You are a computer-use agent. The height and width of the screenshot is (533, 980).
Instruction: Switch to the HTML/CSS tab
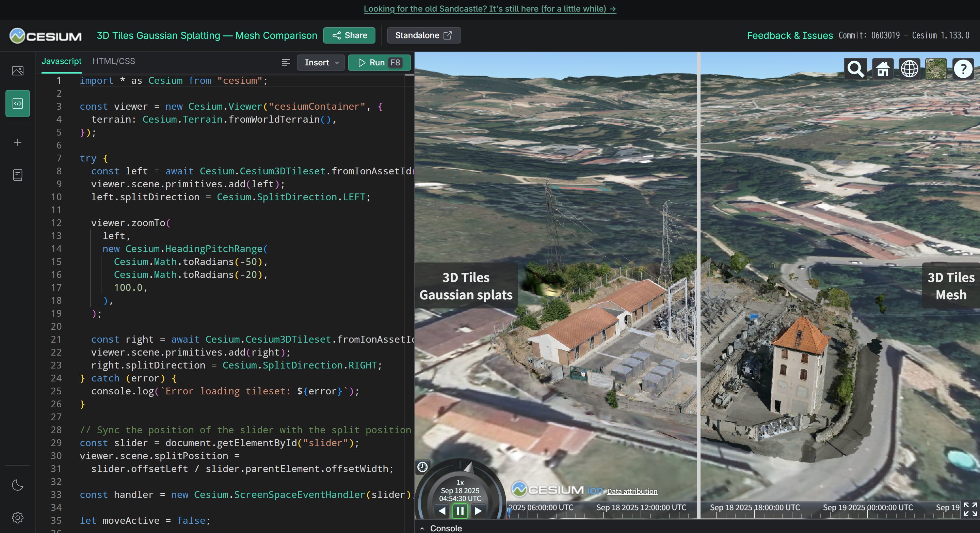click(113, 61)
